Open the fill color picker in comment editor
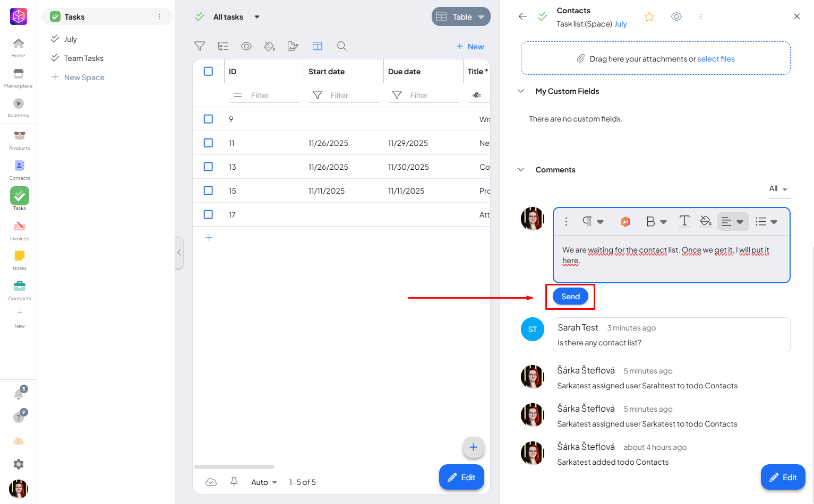This screenshot has width=814, height=504. tap(706, 222)
